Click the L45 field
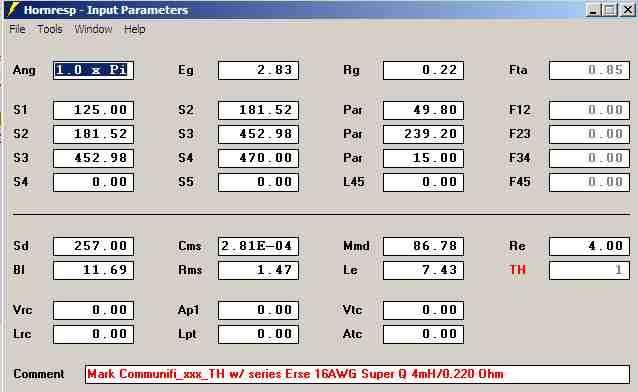Viewport: 638px width, 392px height. pos(423,182)
